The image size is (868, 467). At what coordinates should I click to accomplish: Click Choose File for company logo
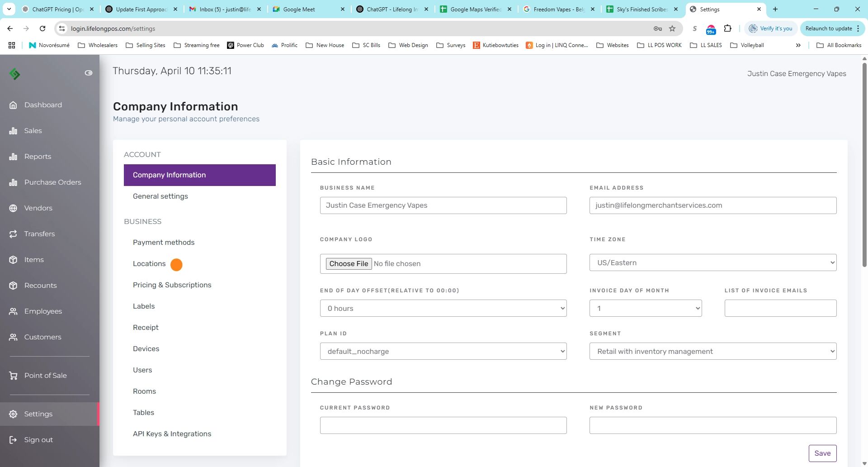[x=349, y=264]
